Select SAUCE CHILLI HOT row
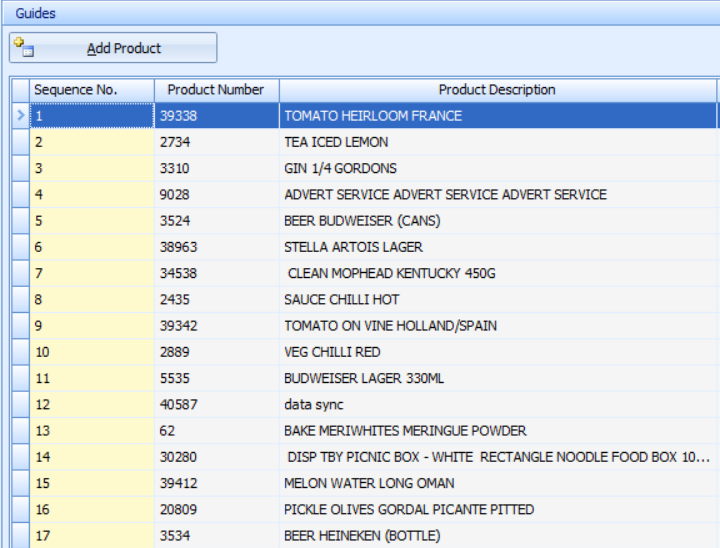720x548 pixels. [341, 299]
